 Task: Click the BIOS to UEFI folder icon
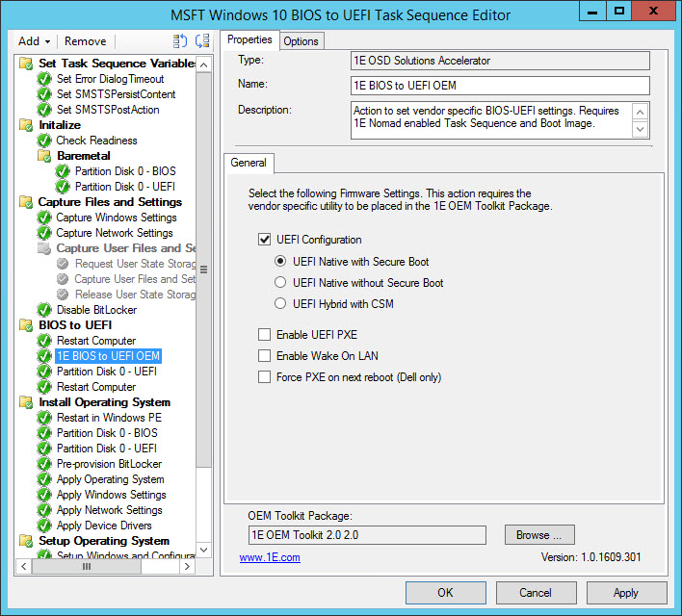click(26, 325)
